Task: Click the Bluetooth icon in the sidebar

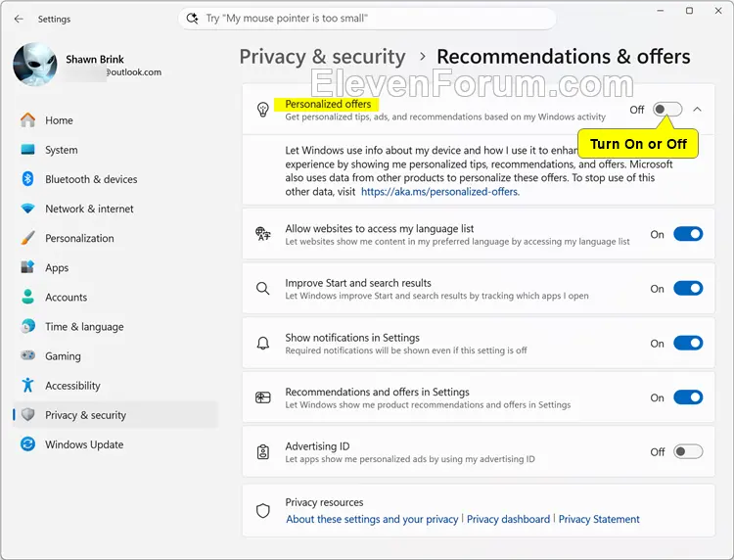Action: pos(27,179)
